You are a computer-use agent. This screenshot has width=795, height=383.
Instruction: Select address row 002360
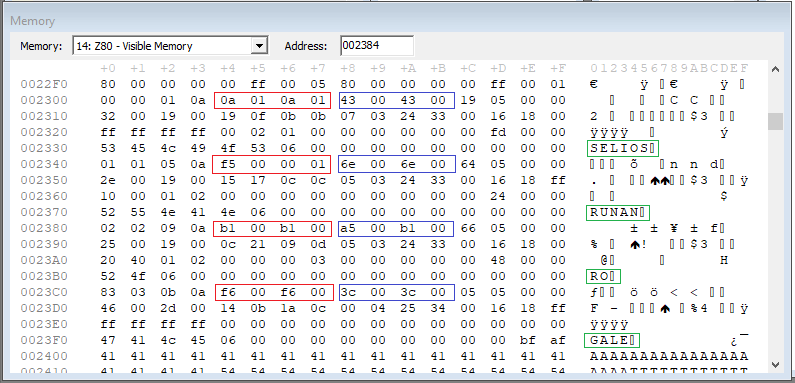[x=44, y=196]
